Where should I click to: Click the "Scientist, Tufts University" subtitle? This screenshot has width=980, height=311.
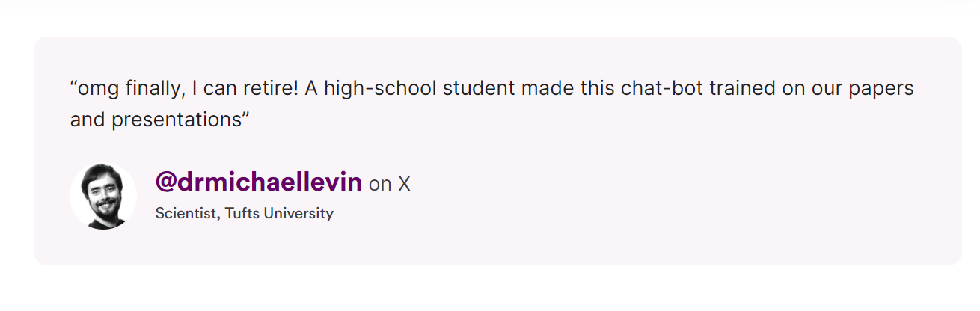tap(244, 214)
